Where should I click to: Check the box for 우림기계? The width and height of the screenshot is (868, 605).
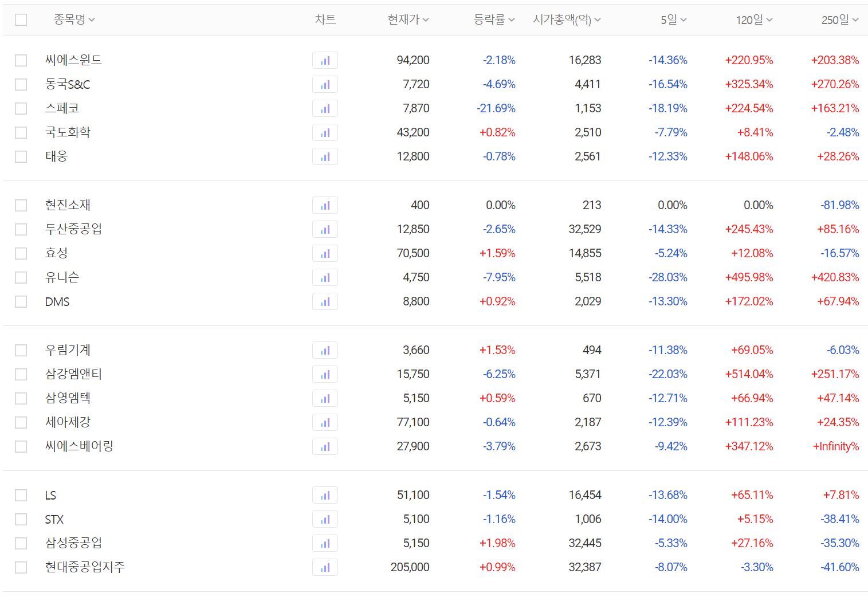click(21, 350)
